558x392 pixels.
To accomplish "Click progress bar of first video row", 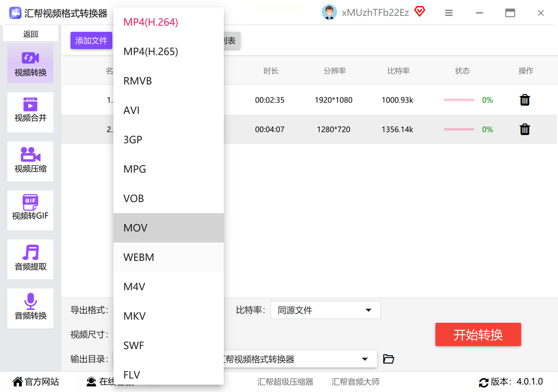I will (x=459, y=100).
